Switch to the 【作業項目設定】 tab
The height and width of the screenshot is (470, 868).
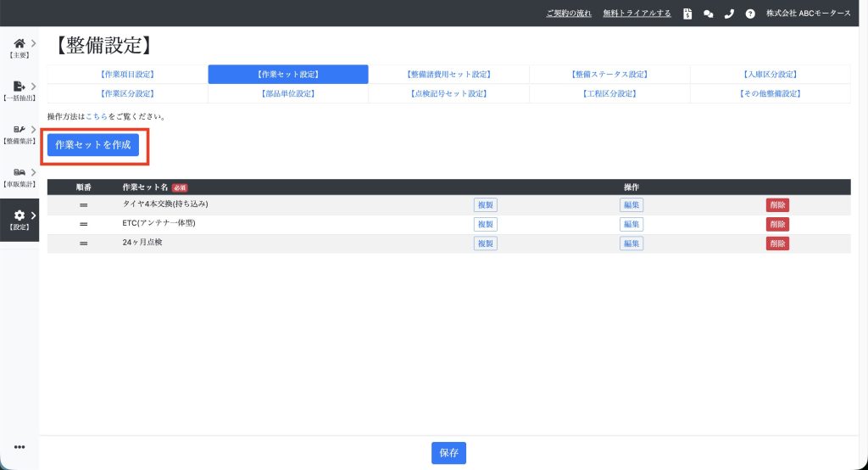(x=127, y=75)
